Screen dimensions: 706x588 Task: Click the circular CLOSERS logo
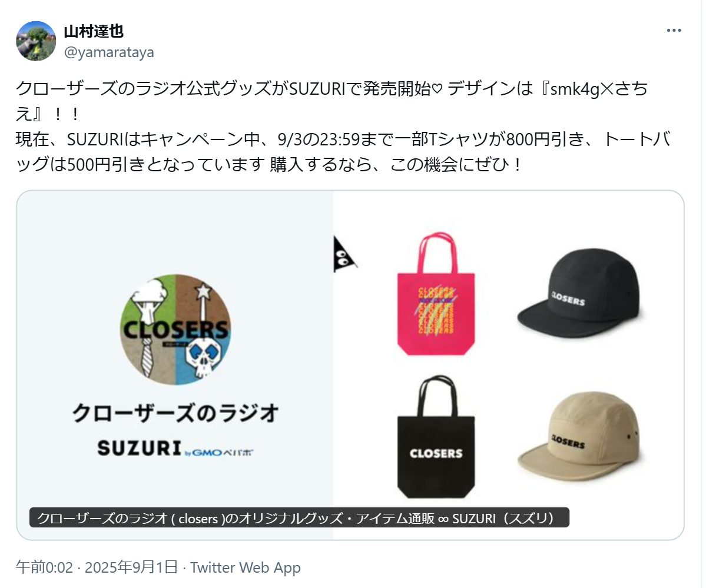tap(175, 329)
